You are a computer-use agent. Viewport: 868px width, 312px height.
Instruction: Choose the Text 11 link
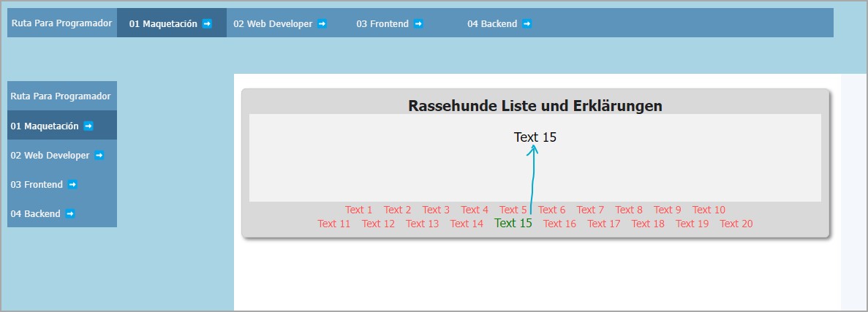(x=334, y=224)
